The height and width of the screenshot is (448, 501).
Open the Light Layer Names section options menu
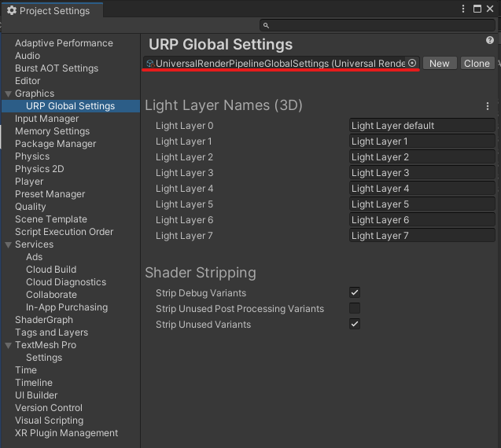point(488,106)
